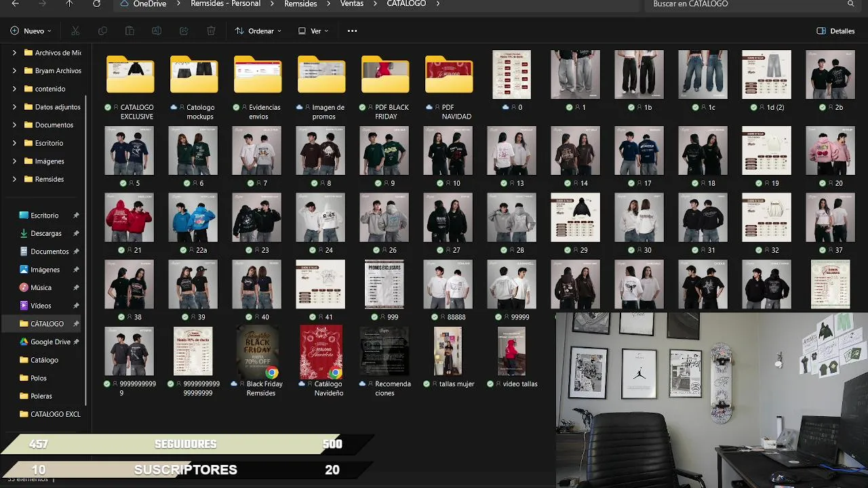Image resolution: width=868 pixels, height=488 pixels.
Task: Click the Paste icon in toolbar
Action: [130, 31]
